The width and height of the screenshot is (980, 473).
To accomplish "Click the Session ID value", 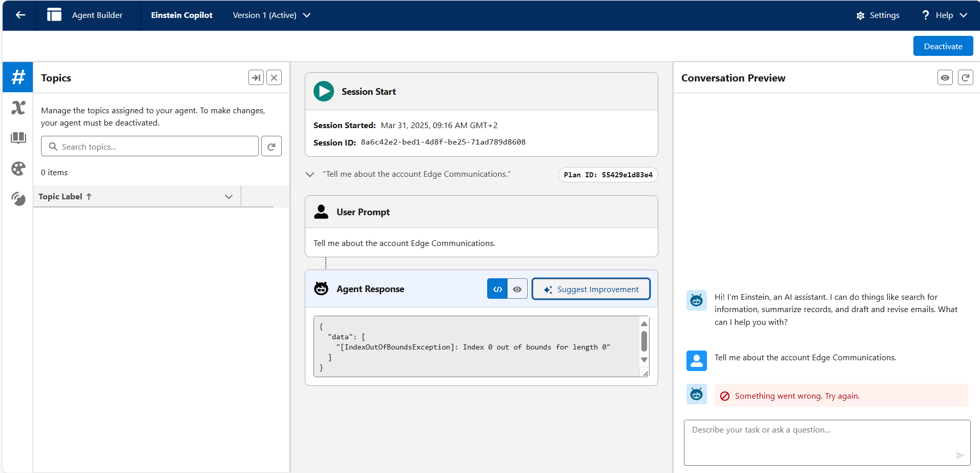I will pos(443,142).
